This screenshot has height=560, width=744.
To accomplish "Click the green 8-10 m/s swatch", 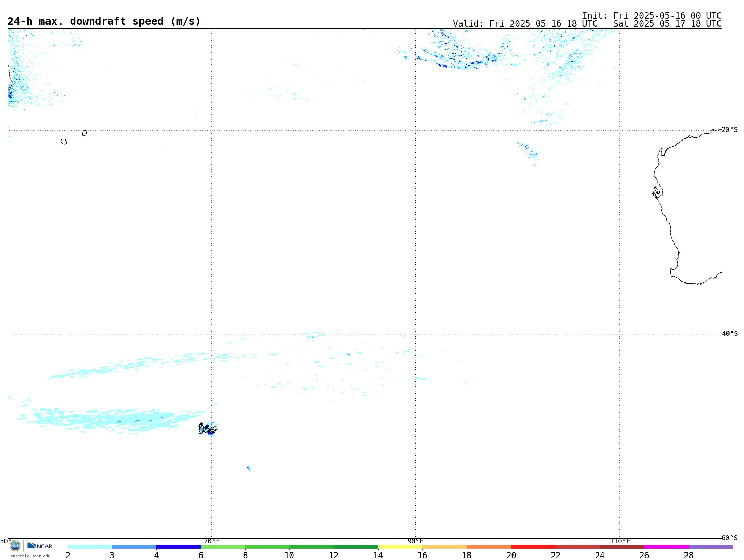I will 267,547.
